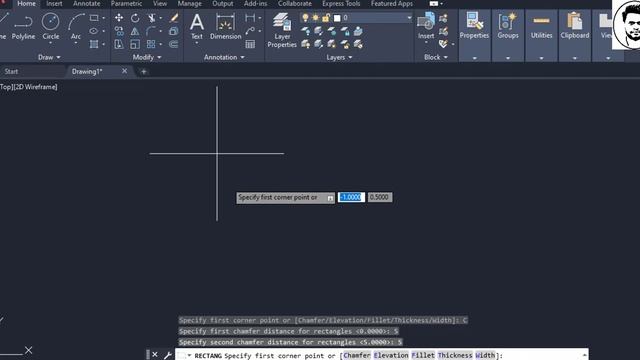Image resolution: width=640 pixels, height=360 pixels.
Task: Open Layer Properties manager
Action: 282,30
